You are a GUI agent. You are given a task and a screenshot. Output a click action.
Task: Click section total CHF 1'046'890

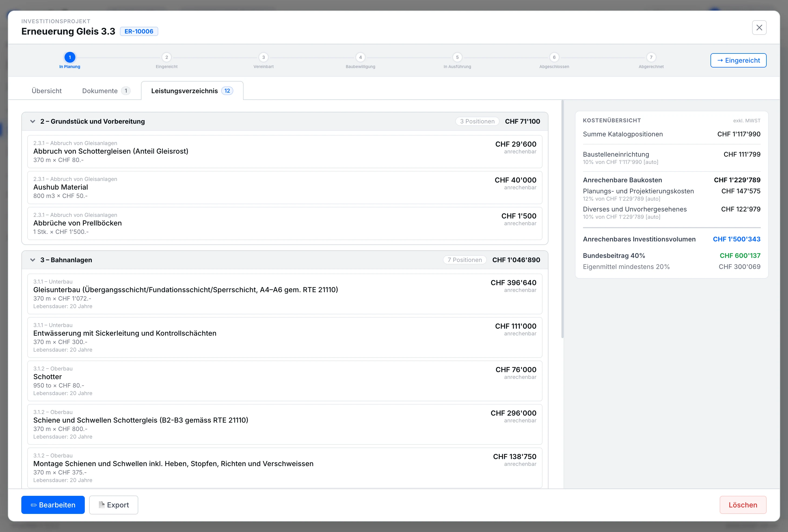pyautogui.click(x=516, y=260)
